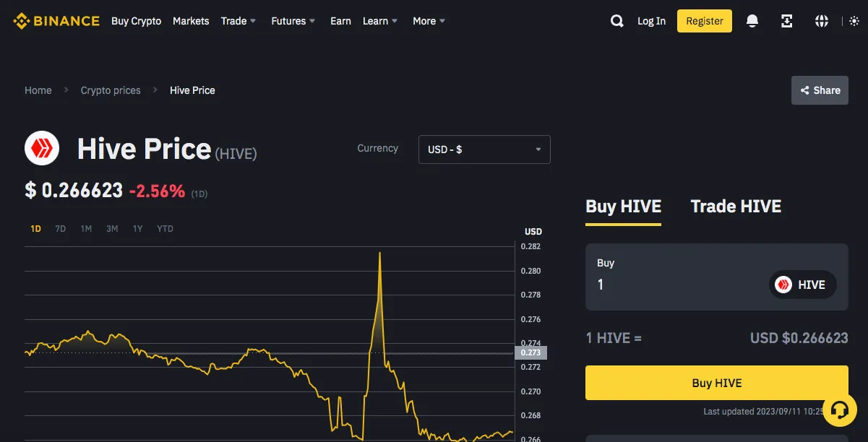Expand the More menu
868x442 pixels.
429,21
